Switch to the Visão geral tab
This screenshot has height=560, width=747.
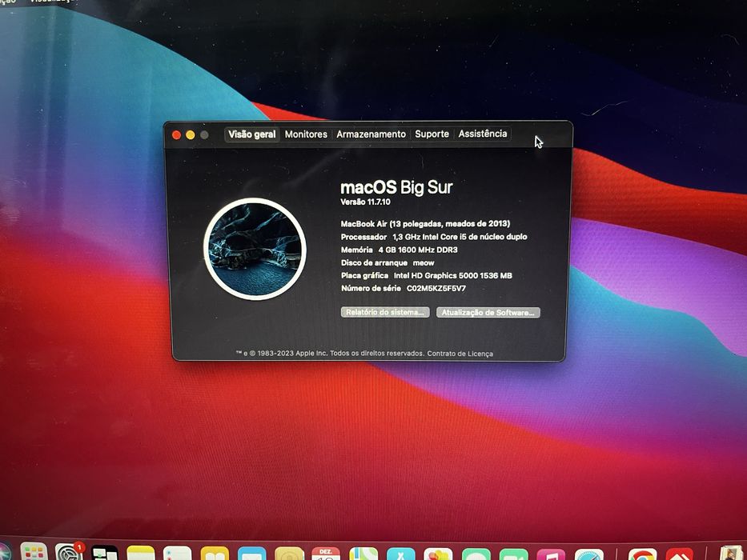click(x=251, y=134)
